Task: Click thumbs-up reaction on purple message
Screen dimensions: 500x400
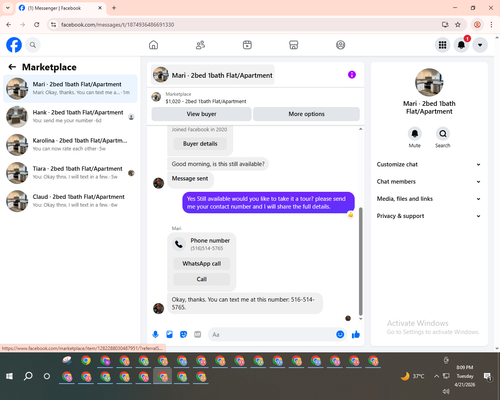Action: [x=350, y=214]
